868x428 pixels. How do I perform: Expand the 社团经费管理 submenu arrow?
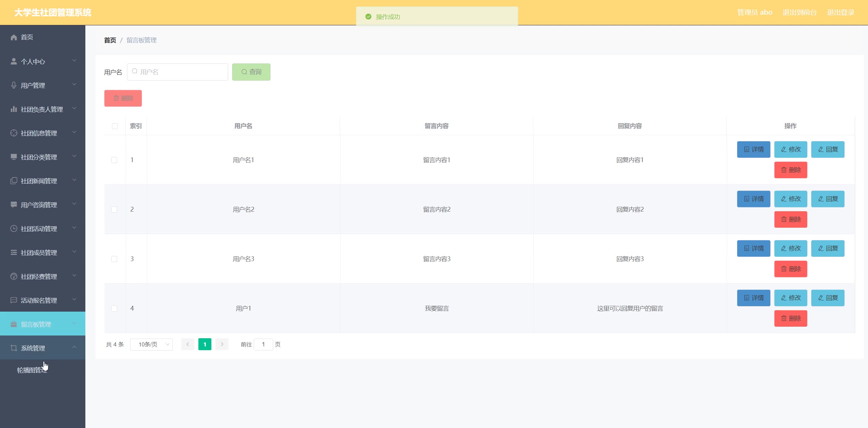click(74, 276)
